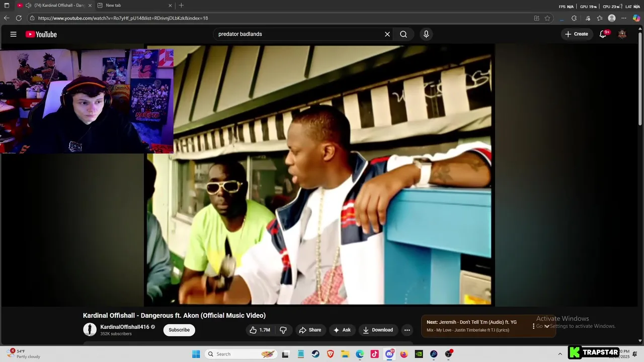The width and height of the screenshot is (644, 362).
Task: Open the tab actions menu icon
Action: [x=7, y=6]
